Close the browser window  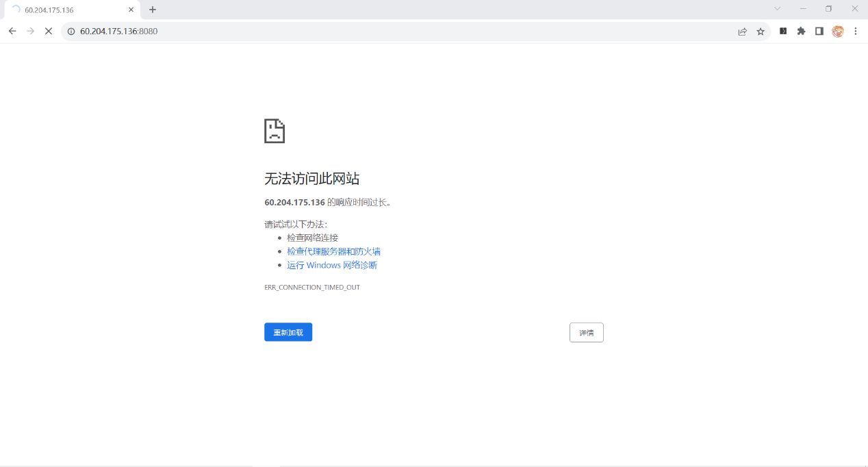pyautogui.click(x=855, y=9)
